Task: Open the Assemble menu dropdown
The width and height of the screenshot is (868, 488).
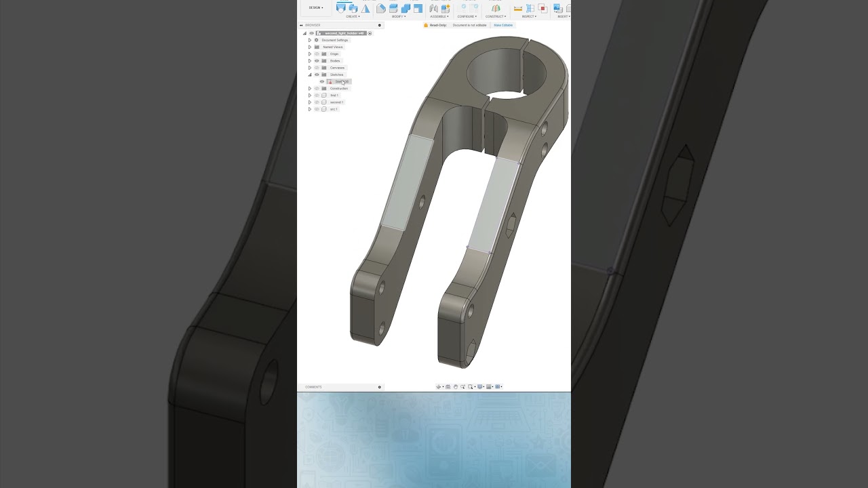Action: (x=439, y=16)
